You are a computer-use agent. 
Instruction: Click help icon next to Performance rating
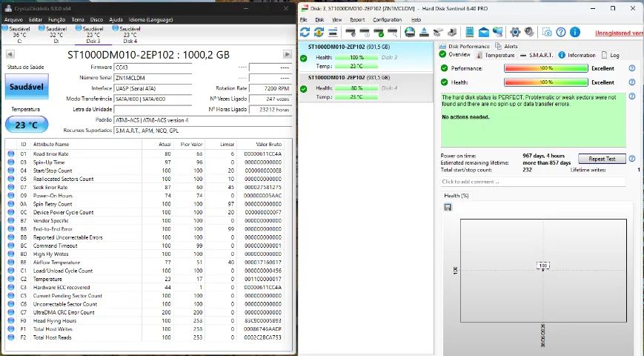632,68
